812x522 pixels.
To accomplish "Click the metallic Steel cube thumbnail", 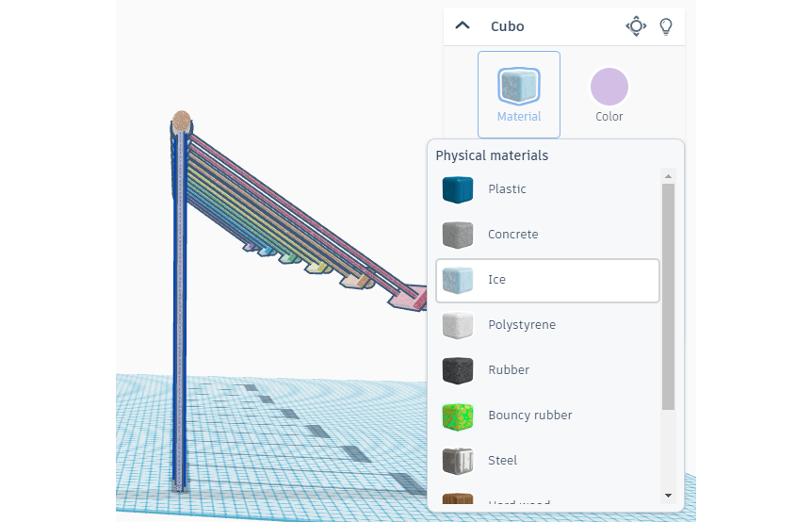I will click(458, 461).
